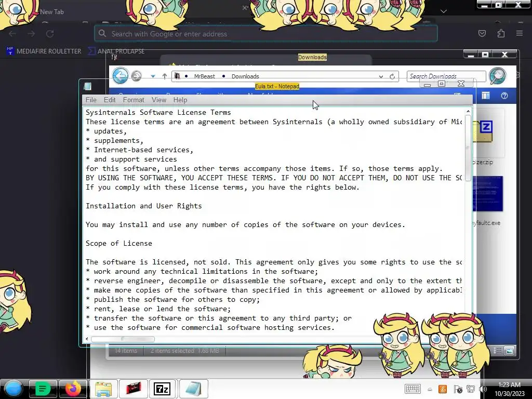Screen dimensions: 532x399
Task: Click the vertical scrollbar thumb in Notepad
Action: coord(468,148)
